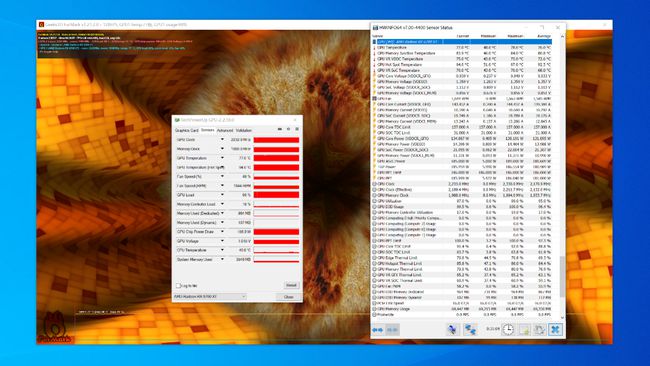
Task: Click the GPU-Z refresh icon
Action: (289, 129)
